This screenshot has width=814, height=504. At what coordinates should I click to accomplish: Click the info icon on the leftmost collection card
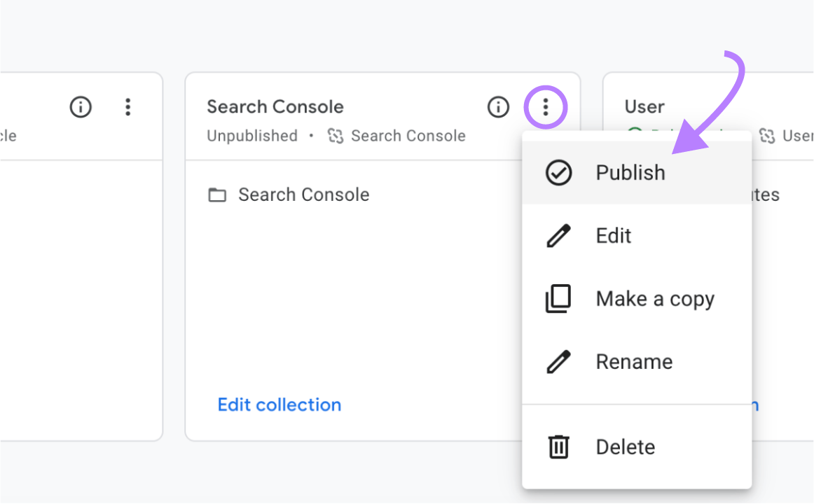[x=81, y=107]
